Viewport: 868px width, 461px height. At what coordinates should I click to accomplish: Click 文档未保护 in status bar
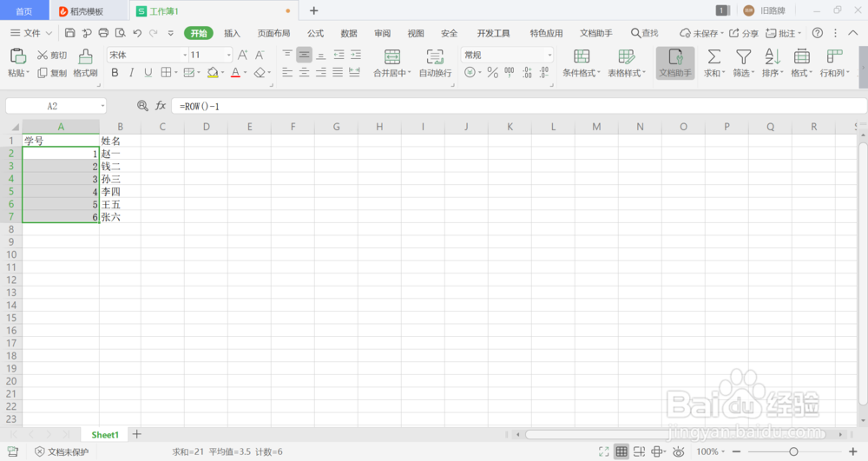[x=62, y=452]
